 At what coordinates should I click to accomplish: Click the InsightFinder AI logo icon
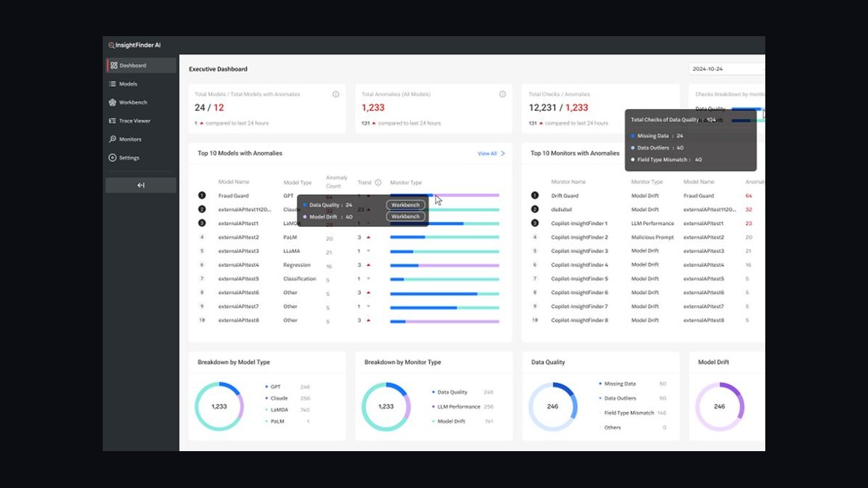[x=111, y=45]
